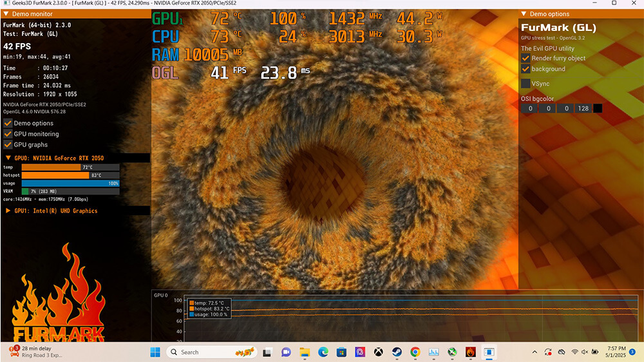Click the '42 FPS' readout in Demo monitor

point(17,46)
